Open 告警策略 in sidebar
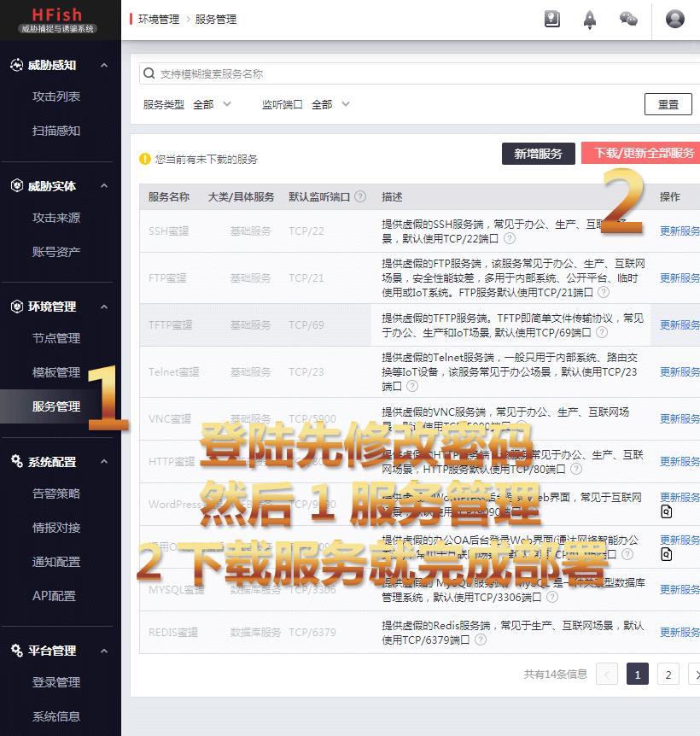Screen dimensions: 700x736 pyautogui.click(x=56, y=494)
